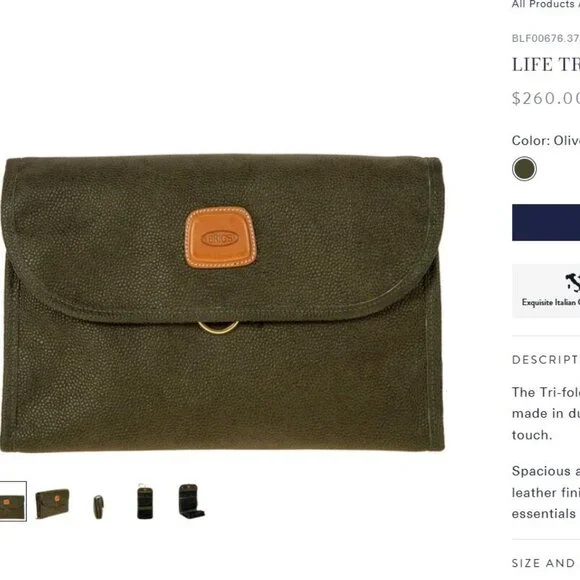Click the Life Tri-fold product title
Viewport: 580px width, 580px height.
546,65
